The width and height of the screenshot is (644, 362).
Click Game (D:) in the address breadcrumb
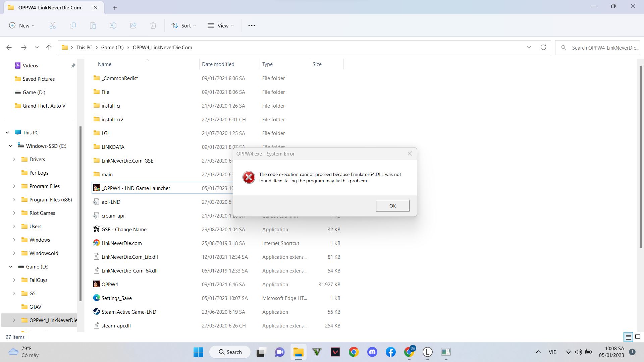click(112, 47)
